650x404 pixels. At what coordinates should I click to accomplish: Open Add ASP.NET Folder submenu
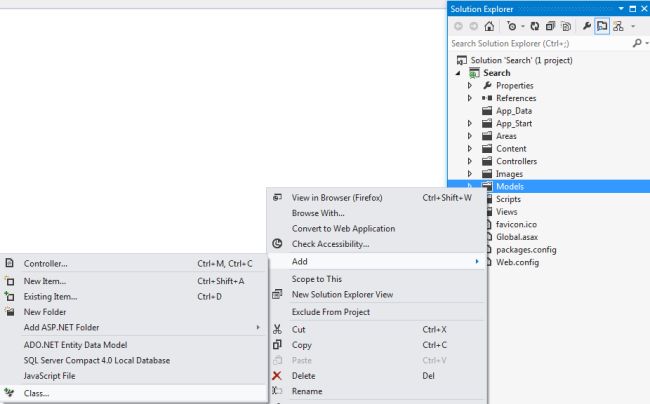tap(133, 327)
